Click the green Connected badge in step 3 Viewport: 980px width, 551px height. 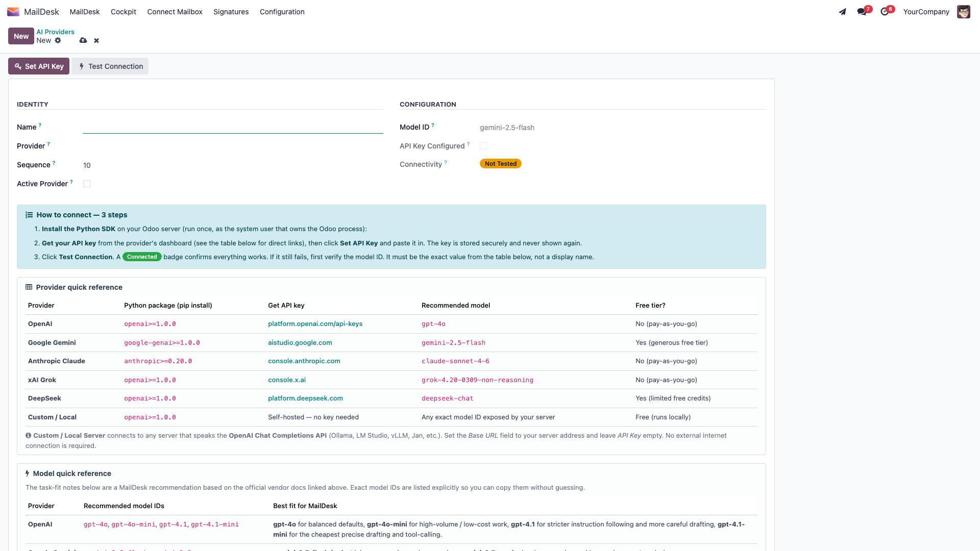point(142,257)
